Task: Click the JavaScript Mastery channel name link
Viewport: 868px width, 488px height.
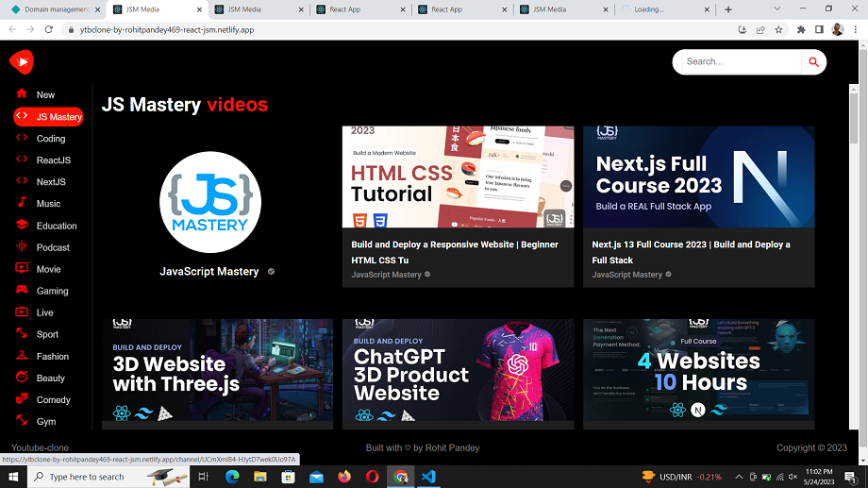Action: [x=209, y=272]
